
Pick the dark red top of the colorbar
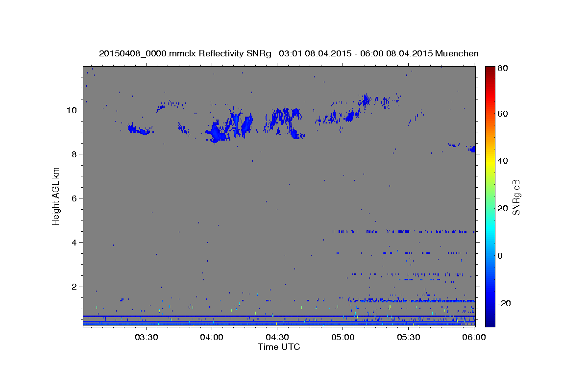click(490, 70)
